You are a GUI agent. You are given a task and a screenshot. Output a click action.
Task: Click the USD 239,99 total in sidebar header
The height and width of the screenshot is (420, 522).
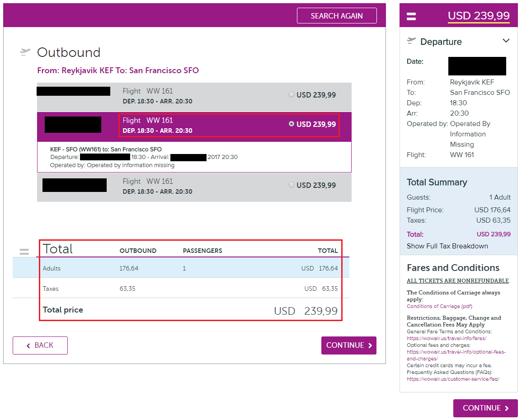[479, 16]
